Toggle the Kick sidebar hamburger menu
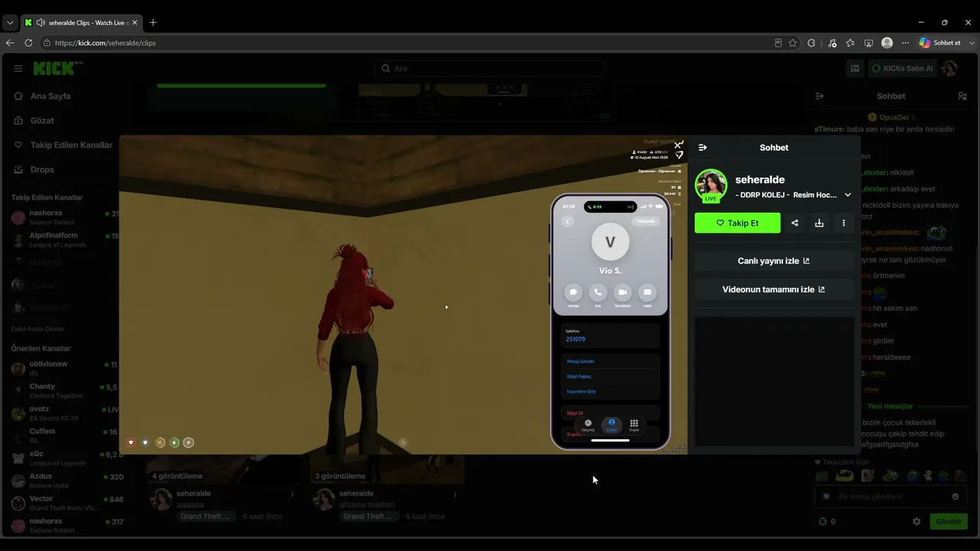Screen dimensions: 980x551 (x=18, y=68)
